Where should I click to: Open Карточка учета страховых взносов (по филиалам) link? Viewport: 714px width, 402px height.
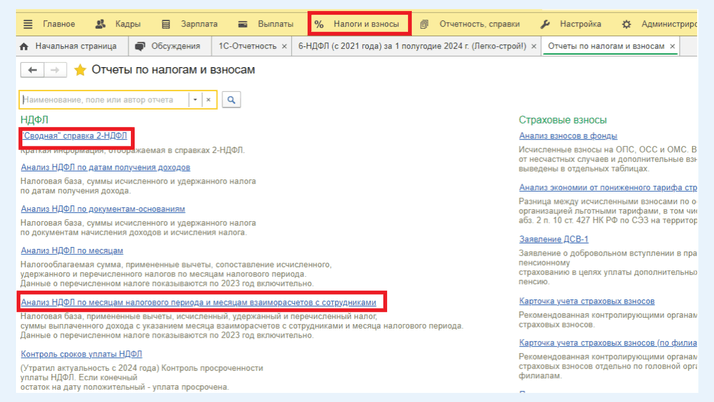pos(608,343)
